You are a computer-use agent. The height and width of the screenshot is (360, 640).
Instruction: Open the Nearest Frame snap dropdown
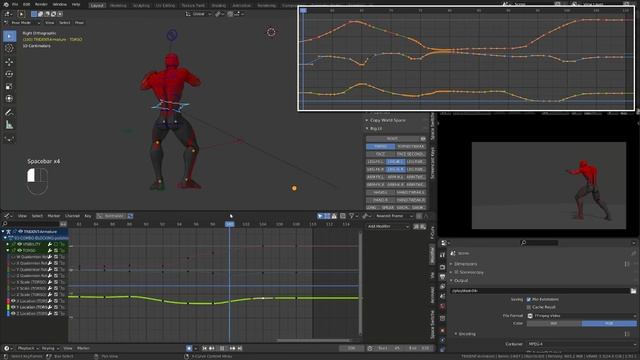coord(393,216)
